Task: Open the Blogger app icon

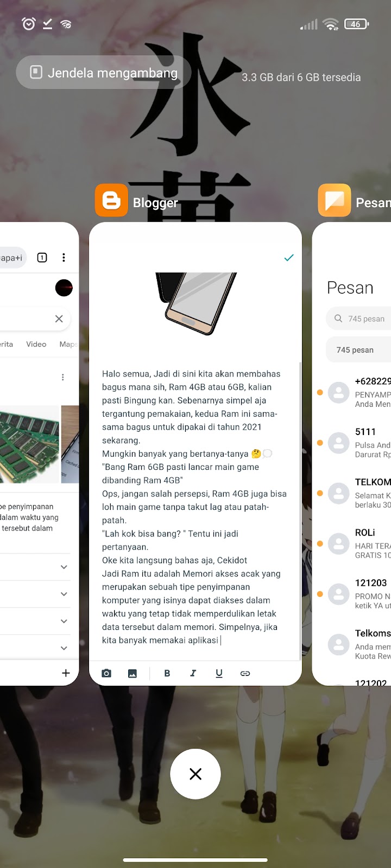Action: (x=111, y=201)
